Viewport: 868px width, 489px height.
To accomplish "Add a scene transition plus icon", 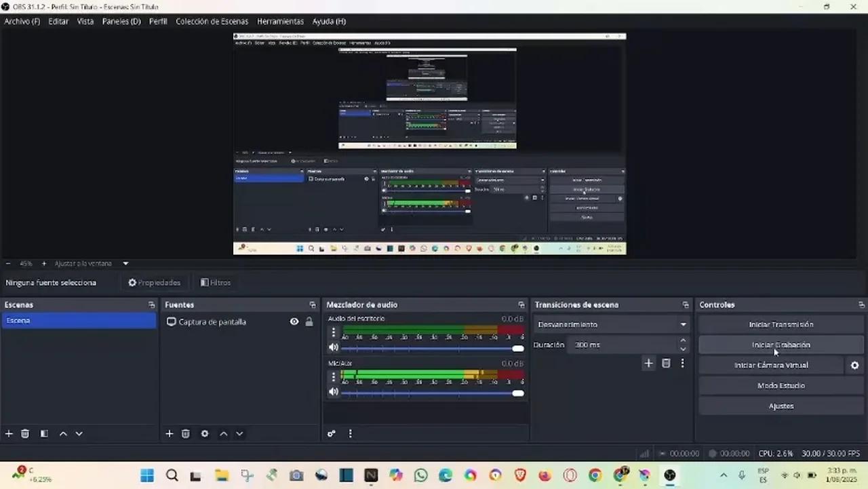I will [x=648, y=364].
